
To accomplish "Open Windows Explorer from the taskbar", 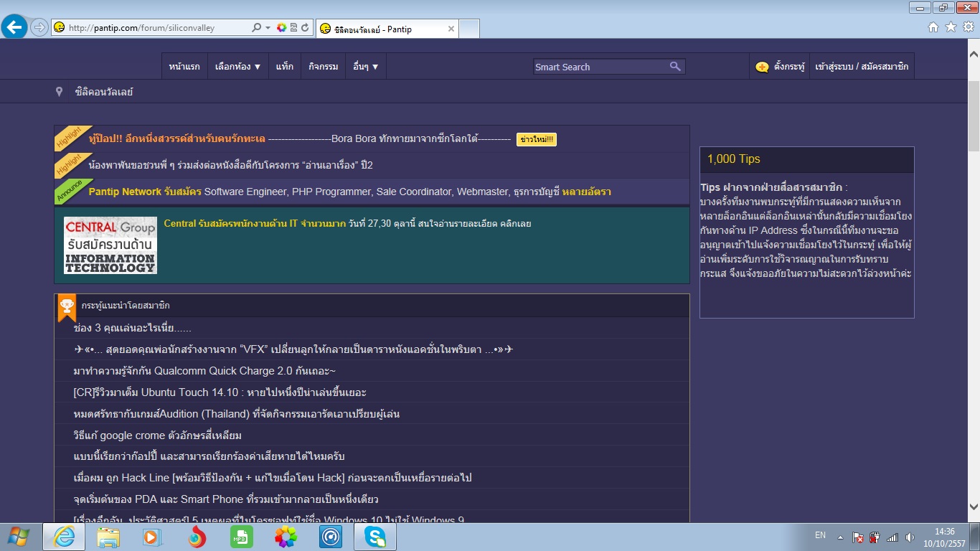I will point(108,537).
